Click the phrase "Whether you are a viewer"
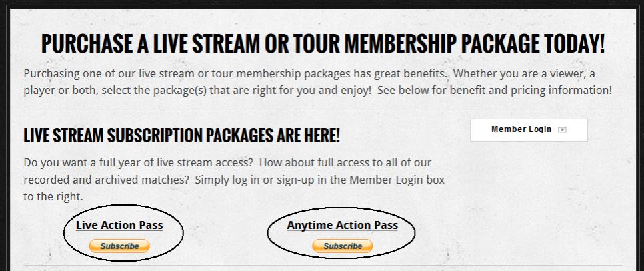Screen dimensions: 644x271 (x=520, y=73)
